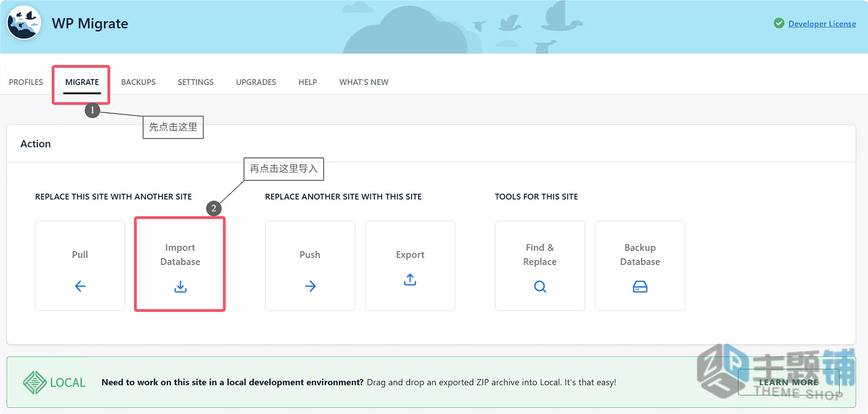
Task: Switch to the Migrate tab
Action: pos(82,82)
